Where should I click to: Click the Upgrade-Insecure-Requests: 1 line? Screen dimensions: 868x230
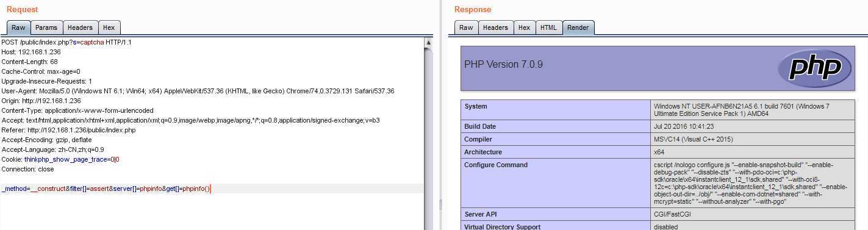pos(47,81)
